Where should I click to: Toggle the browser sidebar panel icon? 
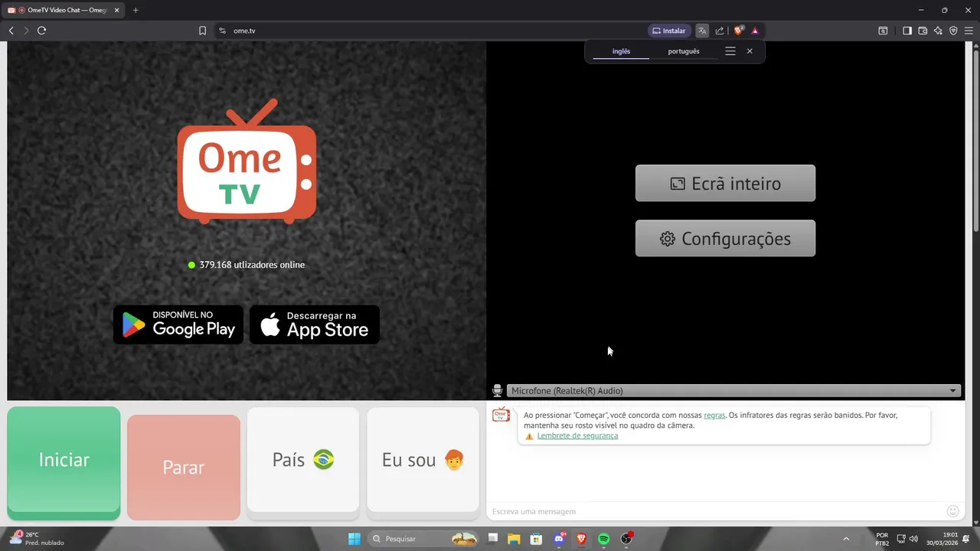pos(907,31)
